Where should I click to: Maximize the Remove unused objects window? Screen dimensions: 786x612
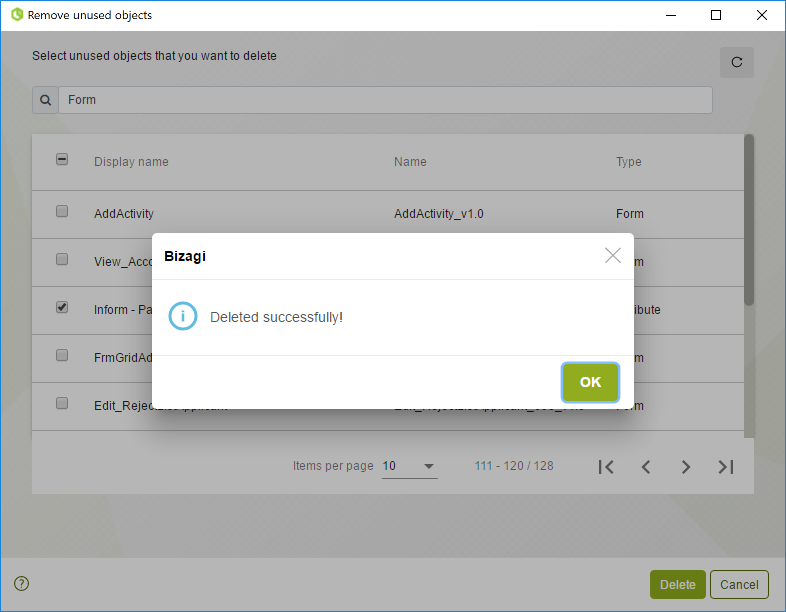point(716,15)
